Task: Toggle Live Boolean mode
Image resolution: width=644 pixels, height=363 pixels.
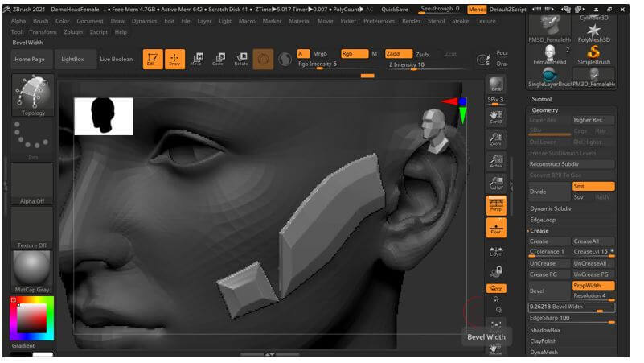Action: click(118, 60)
